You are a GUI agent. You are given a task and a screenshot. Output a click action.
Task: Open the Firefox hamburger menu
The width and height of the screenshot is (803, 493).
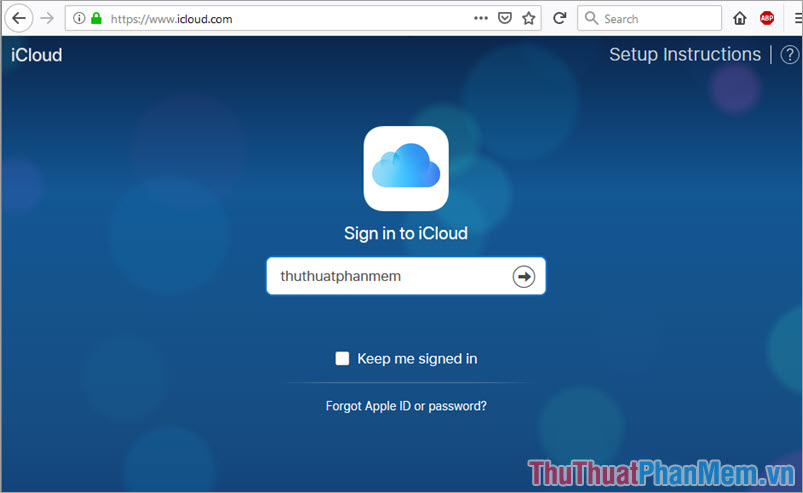click(794, 18)
